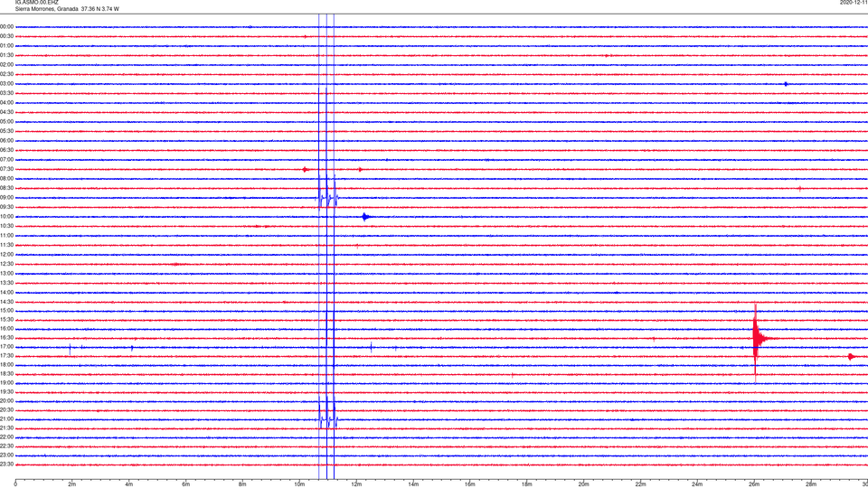Select the 04:00 trace time label

(6, 102)
